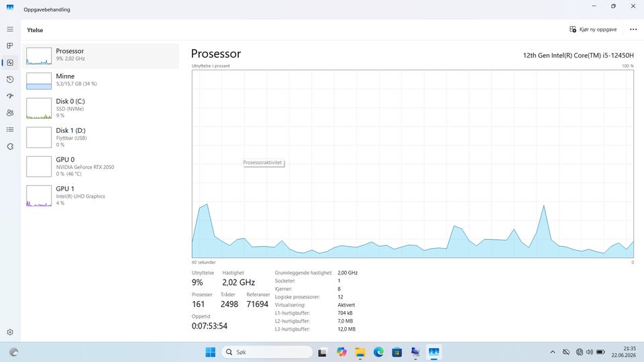Select Disk 0 (C:) performance entry
Screen dimensions: 644x362
click(x=101, y=109)
